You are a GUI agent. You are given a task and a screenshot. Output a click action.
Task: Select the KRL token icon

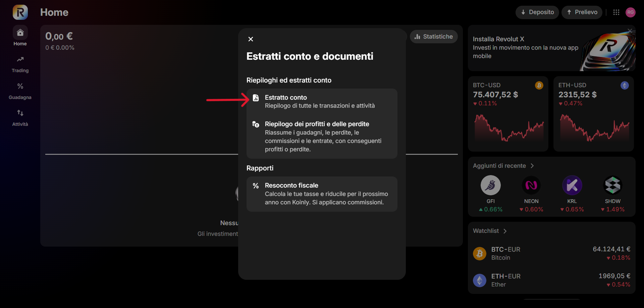pyautogui.click(x=572, y=185)
